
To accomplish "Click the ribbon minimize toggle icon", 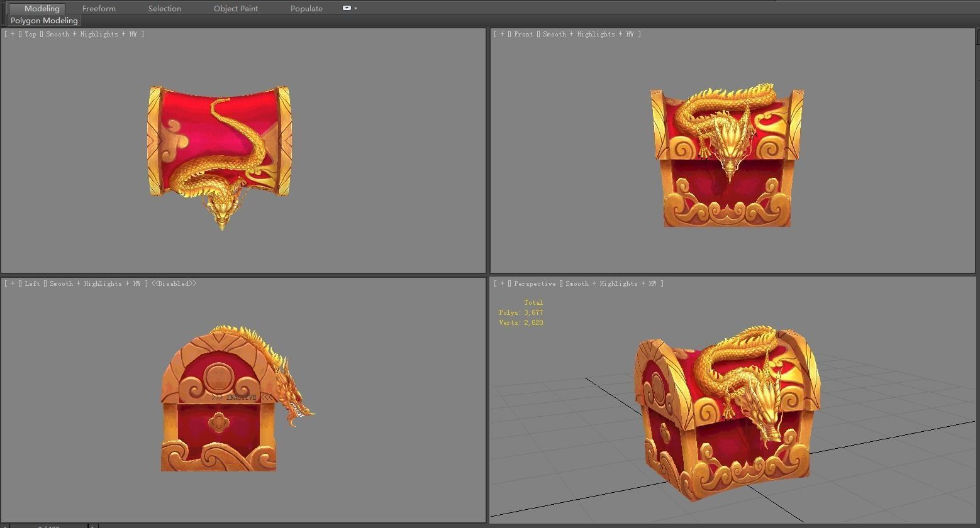I will tap(347, 8).
